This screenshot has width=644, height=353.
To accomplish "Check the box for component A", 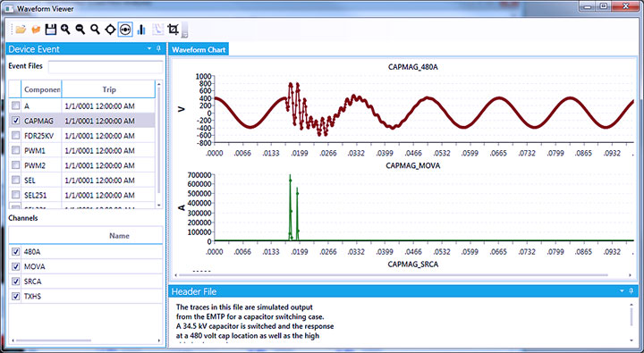I will point(15,105).
